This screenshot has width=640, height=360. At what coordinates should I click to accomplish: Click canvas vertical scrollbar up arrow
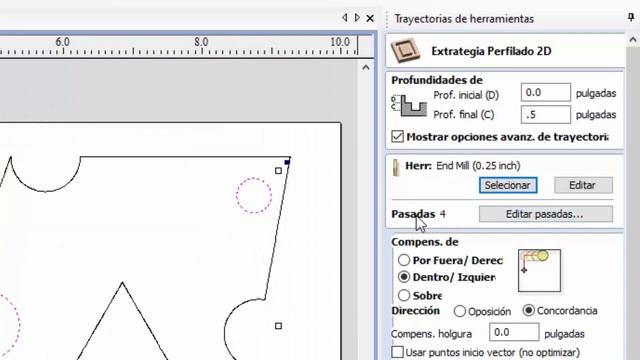(365, 67)
